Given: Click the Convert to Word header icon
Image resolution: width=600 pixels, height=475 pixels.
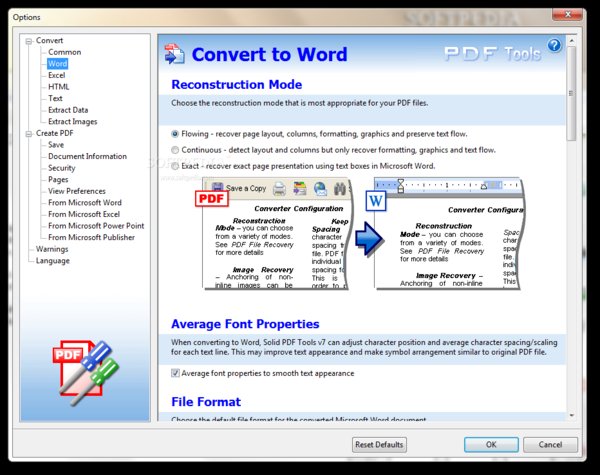Looking at the screenshot, I should point(174,54).
